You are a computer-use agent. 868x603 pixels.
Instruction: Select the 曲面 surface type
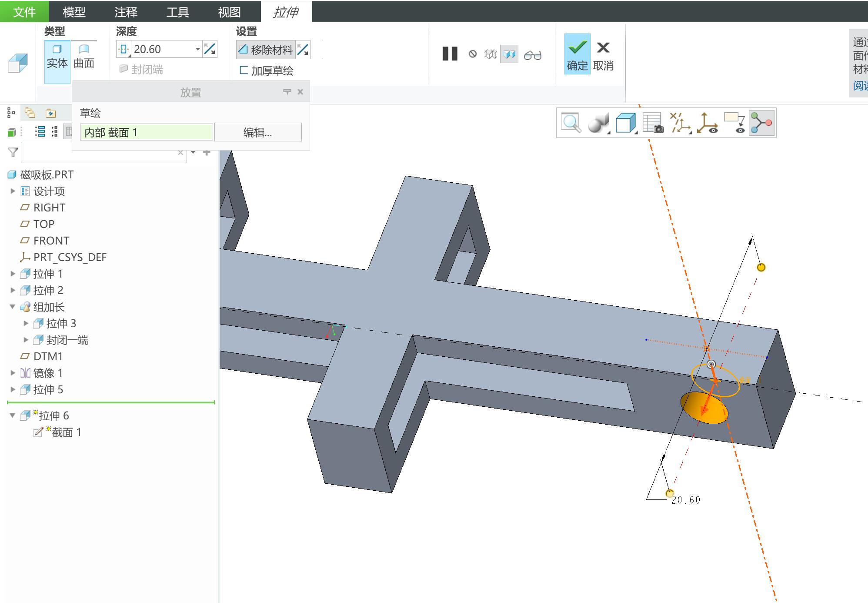84,57
